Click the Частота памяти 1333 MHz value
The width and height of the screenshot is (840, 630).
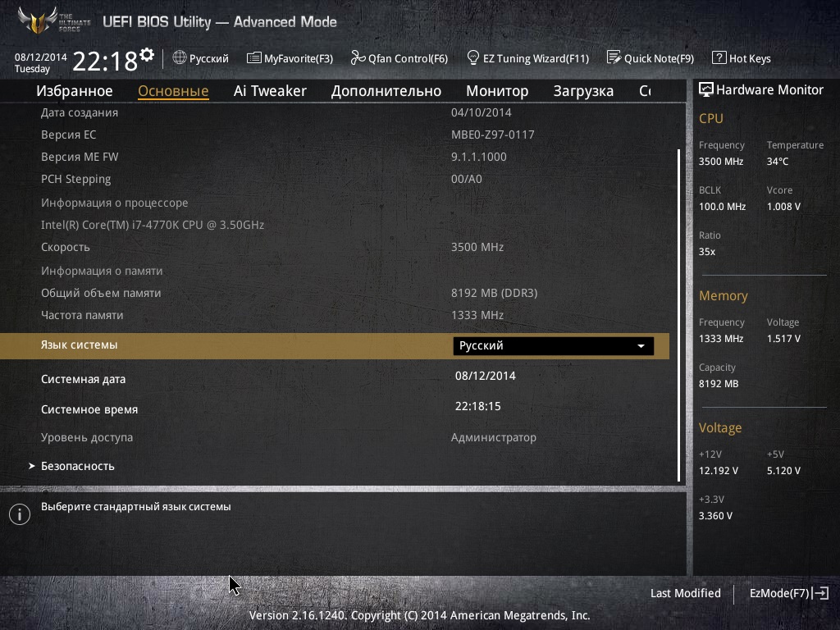click(477, 315)
